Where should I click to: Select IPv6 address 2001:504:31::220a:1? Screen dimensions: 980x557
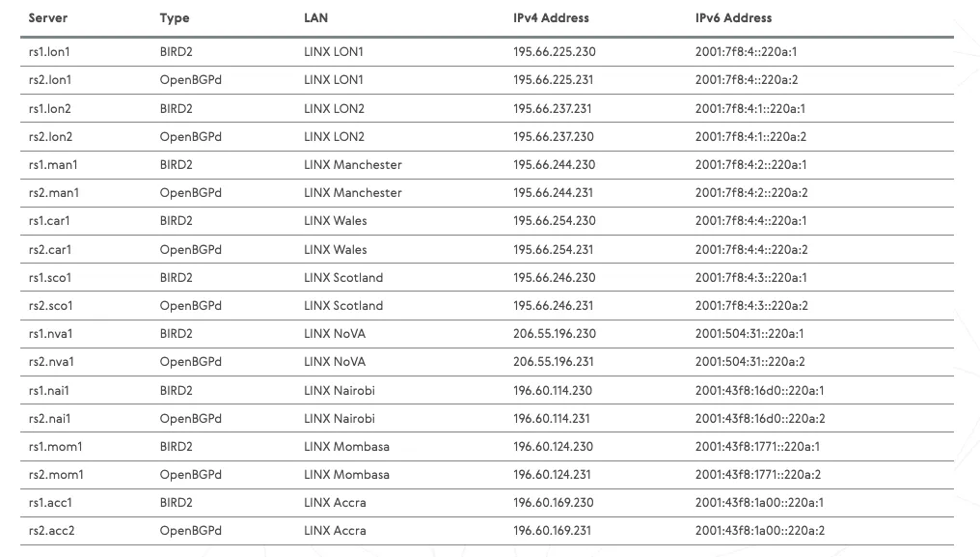pyautogui.click(x=749, y=334)
